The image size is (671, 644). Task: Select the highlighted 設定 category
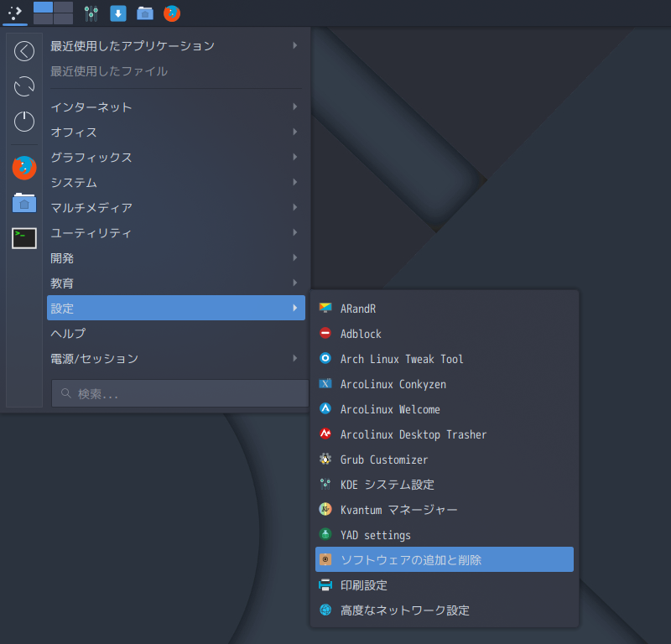point(176,308)
